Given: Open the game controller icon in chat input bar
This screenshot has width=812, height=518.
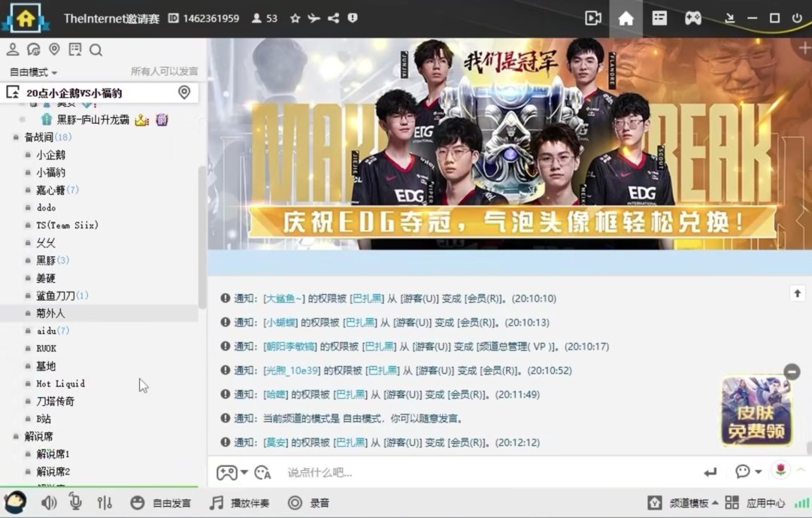Looking at the screenshot, I should coord(227,472).
